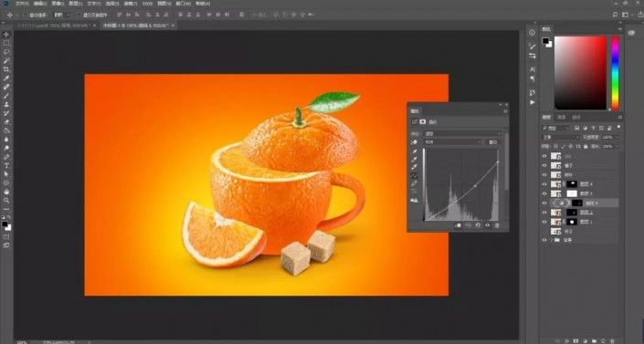Select the Zoom tool in the left toolbar
The width and height of the screenshot is (644, 344).
point(6,201)
